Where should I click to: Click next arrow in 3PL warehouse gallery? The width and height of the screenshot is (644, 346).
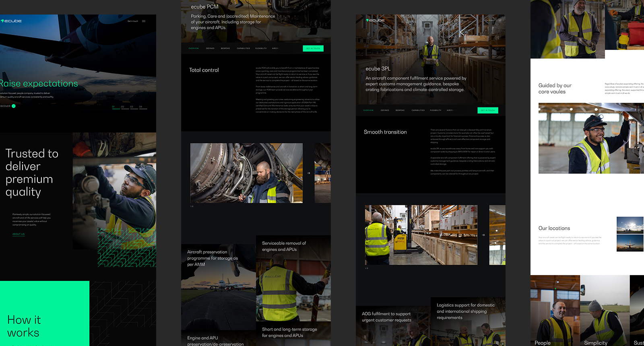coord(483,235)
